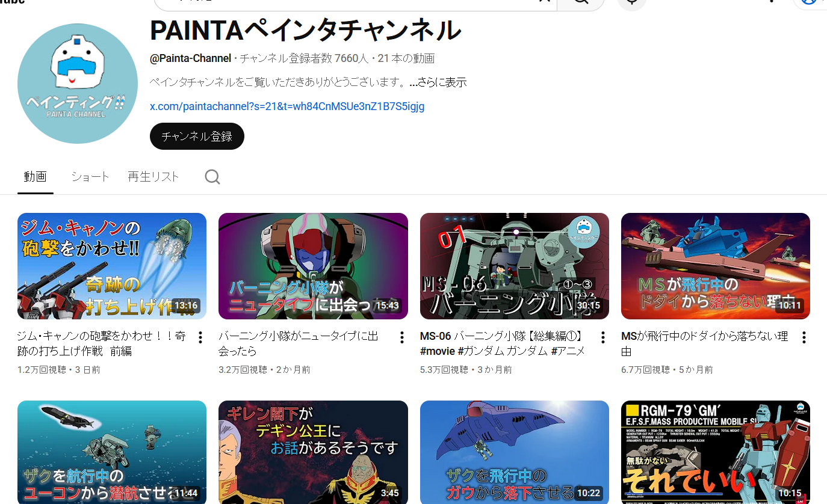This screenshot has width=827, height=504.
Task: Play the MS-06 バーニング小隊 30:15 thumbnail
Action: 514,266
